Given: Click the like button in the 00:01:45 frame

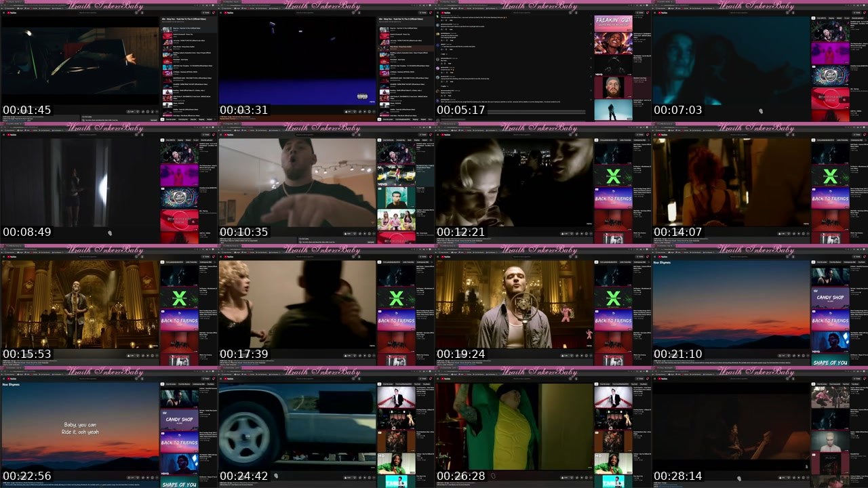Looking at the screenshot, I should [x=131, y=111].
